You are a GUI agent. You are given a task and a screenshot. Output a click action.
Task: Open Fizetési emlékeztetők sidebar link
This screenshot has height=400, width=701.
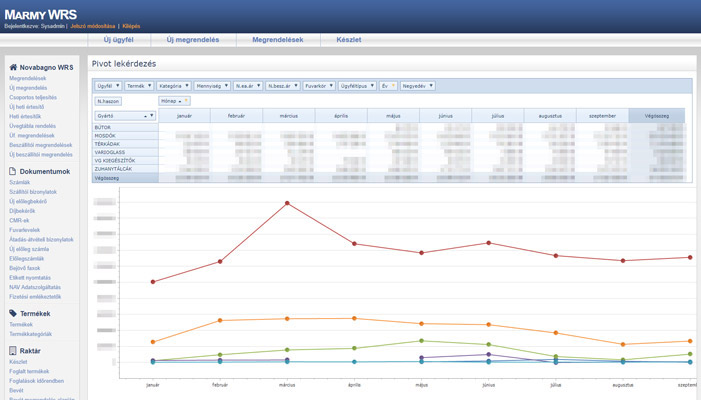(35, 297)
